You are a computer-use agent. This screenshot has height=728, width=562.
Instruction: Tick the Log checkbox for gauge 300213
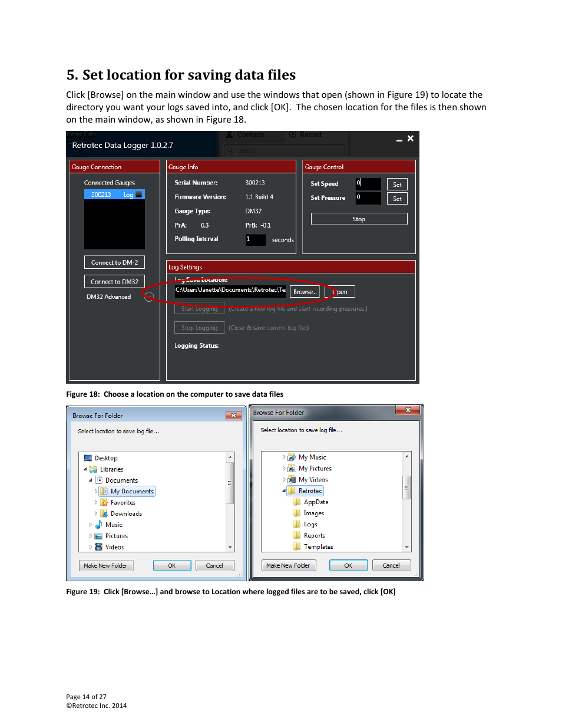tap(139, 195)
